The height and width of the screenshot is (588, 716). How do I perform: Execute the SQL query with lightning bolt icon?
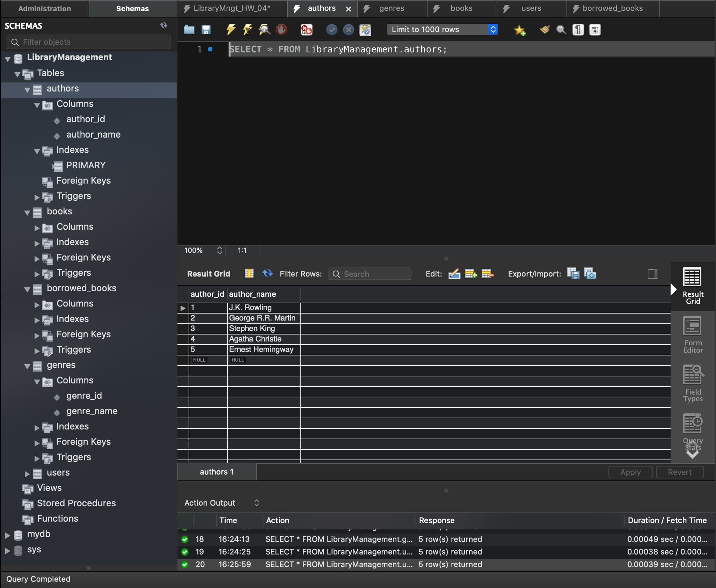tap(231, 30)
